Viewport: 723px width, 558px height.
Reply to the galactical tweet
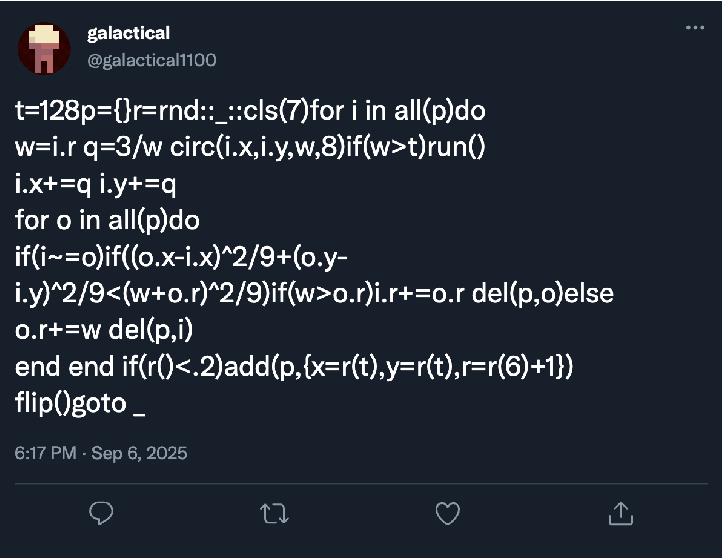(102, 513)
